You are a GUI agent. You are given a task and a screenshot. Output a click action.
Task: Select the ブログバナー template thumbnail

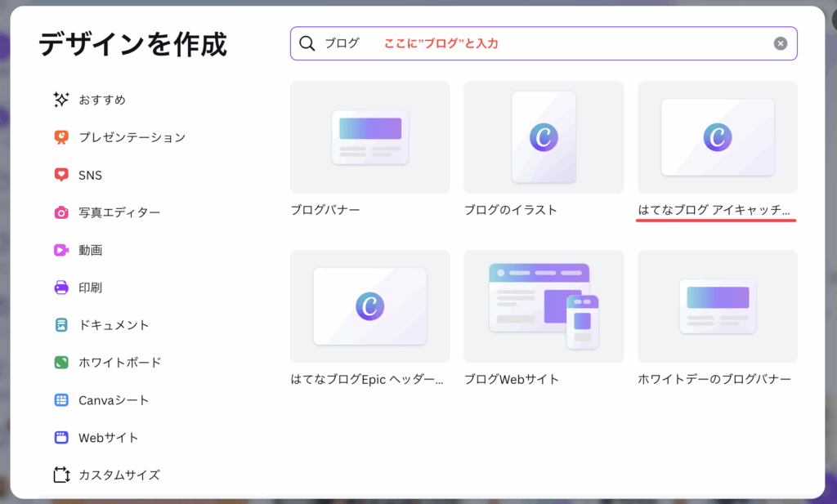coord(369,137)
